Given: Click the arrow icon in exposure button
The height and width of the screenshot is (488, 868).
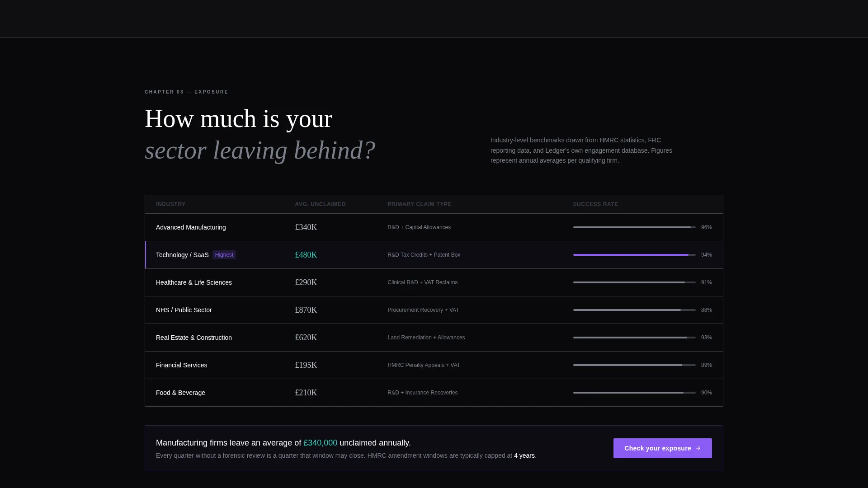Looking at the screenshot, I should (x=698, y=448).
